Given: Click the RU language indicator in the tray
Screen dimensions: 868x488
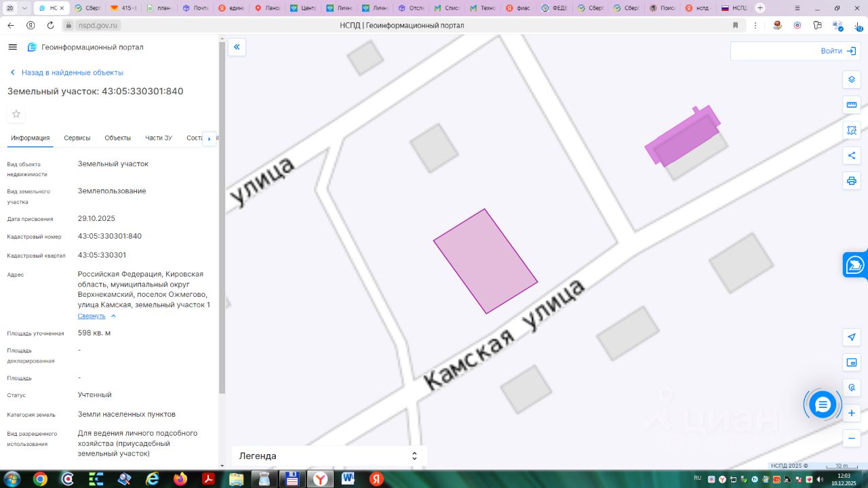Looking at the screenshot, I should [x=698, y=478].
